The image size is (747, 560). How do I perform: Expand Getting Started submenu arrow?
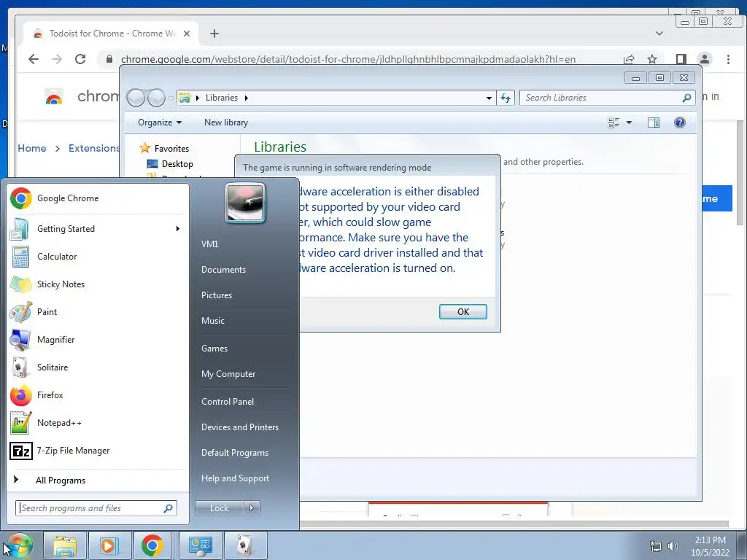(x=178, y=228)
